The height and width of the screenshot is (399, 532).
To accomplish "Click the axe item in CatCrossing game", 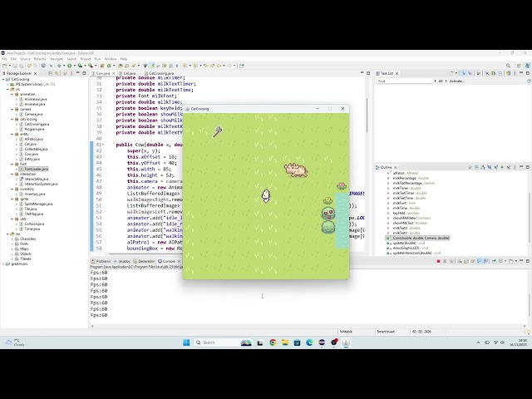I will [218, 131].
